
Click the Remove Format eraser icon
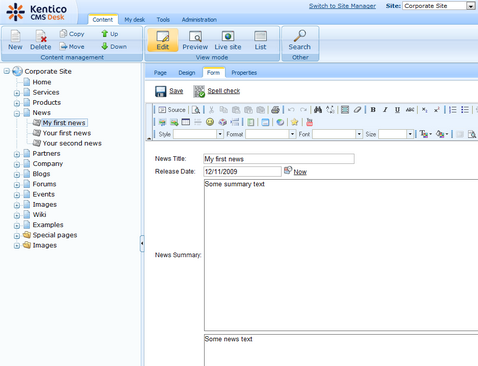click(357, 110)
